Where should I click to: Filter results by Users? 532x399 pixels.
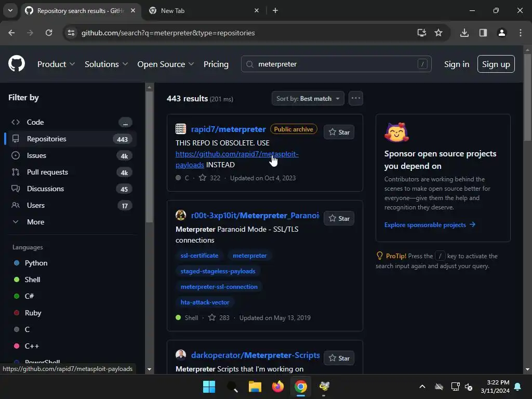[71, 205]
